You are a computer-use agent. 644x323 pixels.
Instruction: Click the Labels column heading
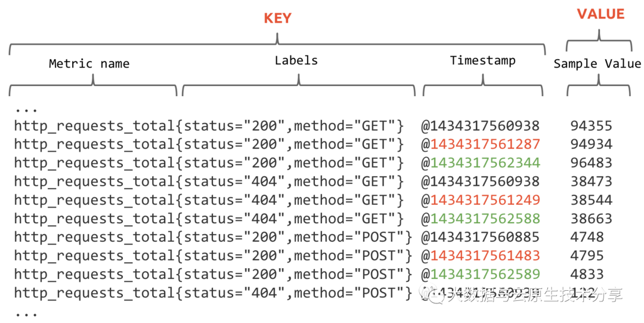(296, 60)
